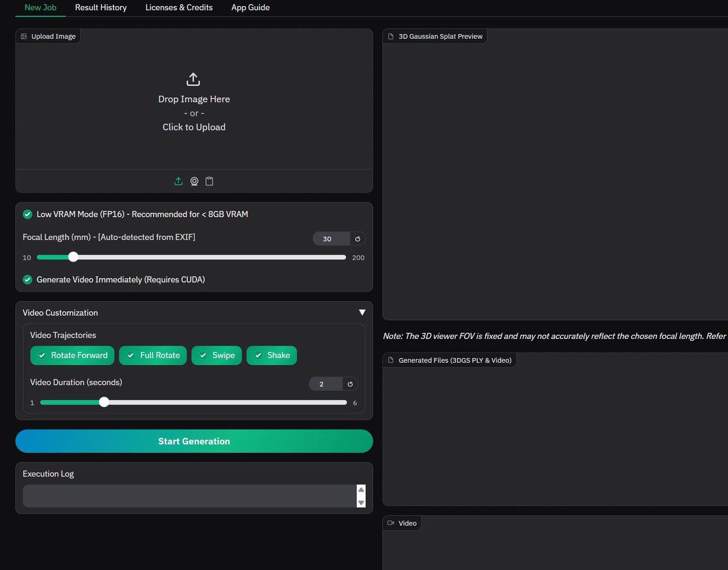Click the Start Generation button

tap(194, 441)
